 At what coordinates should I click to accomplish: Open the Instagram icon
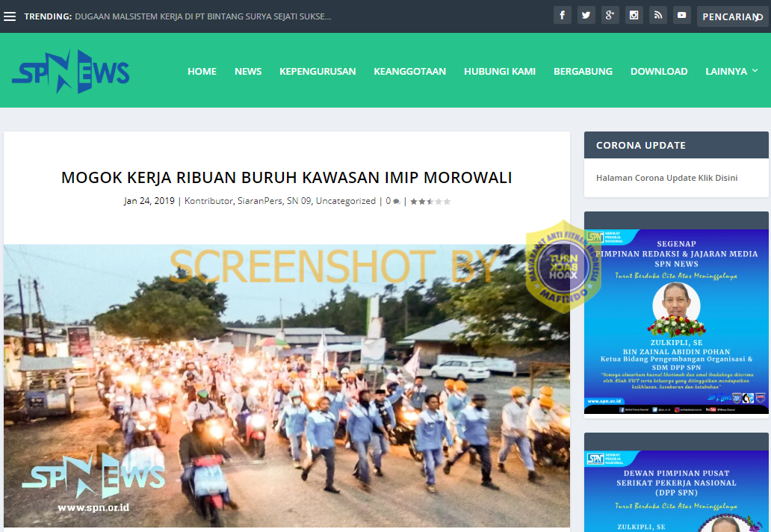[x=634, y=15]
